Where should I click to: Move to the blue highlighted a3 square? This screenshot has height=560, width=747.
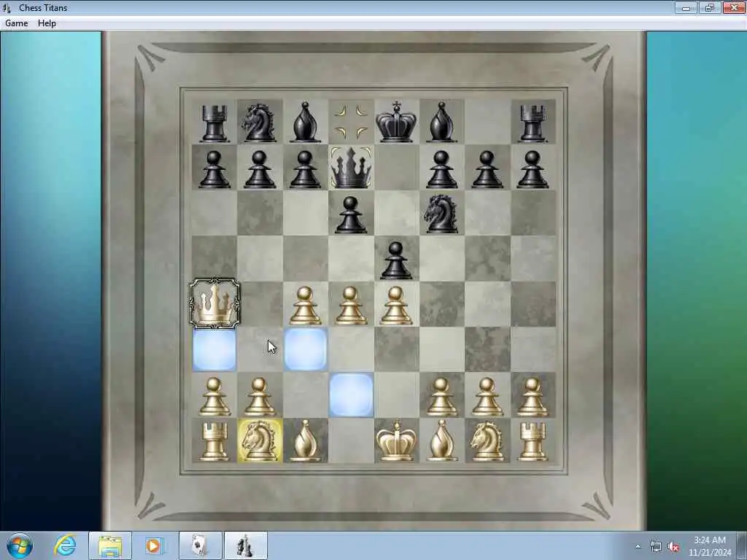214,349
